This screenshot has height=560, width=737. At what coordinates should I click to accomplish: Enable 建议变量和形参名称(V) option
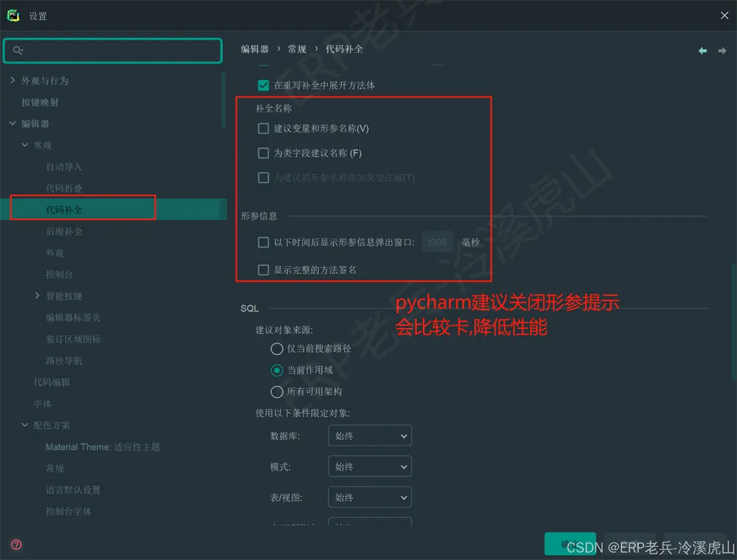[x=263, y=128]
